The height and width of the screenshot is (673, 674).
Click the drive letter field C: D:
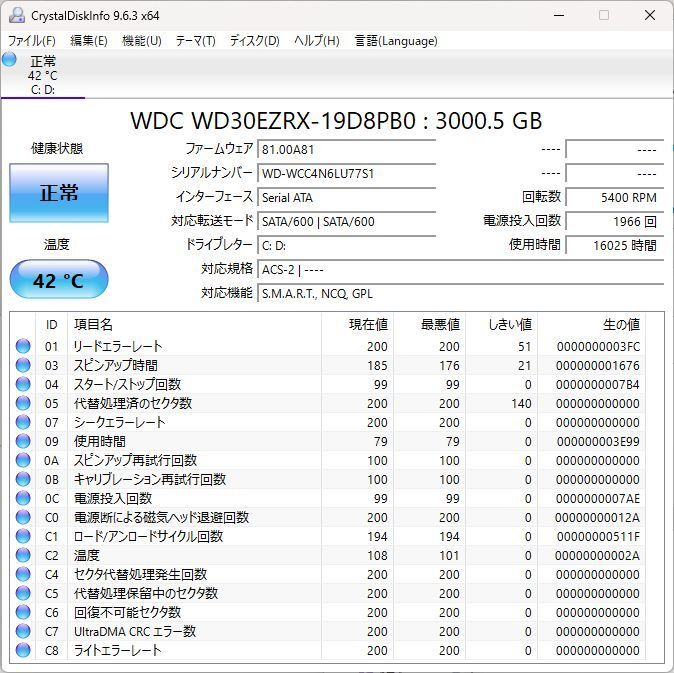(x=346, y=246)
